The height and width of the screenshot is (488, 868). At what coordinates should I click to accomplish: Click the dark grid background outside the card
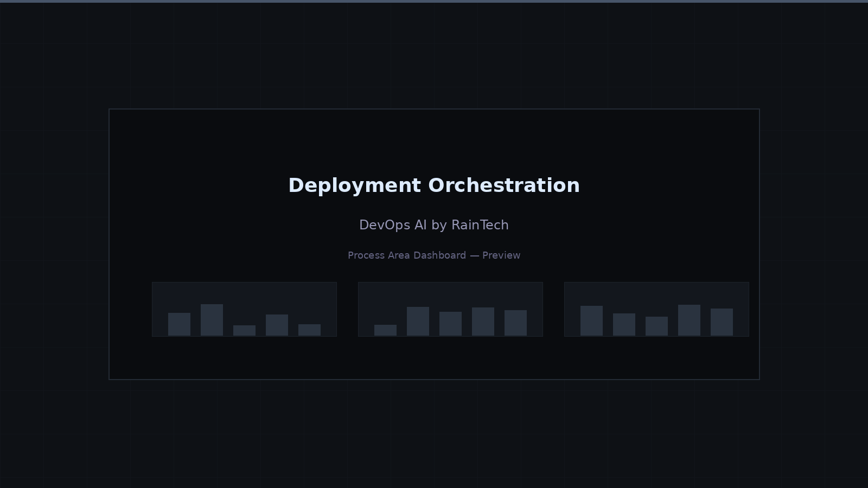pos(54,434)
